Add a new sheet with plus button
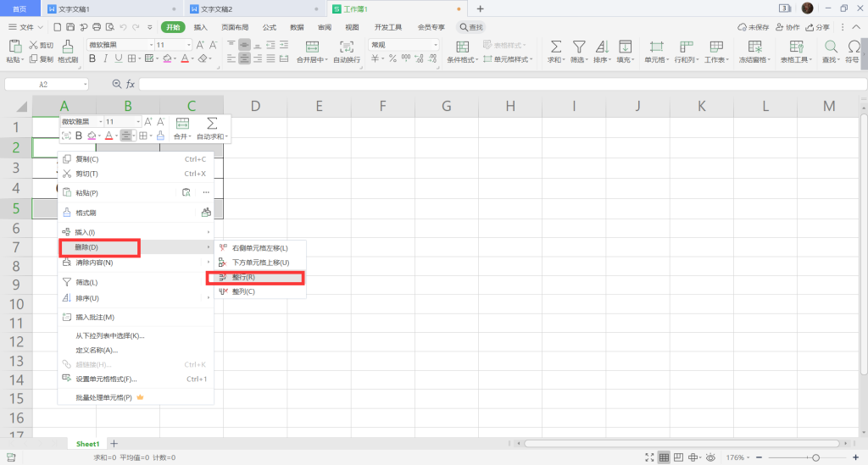Screen dimensions: 868x465 click(x=114, y=444)
